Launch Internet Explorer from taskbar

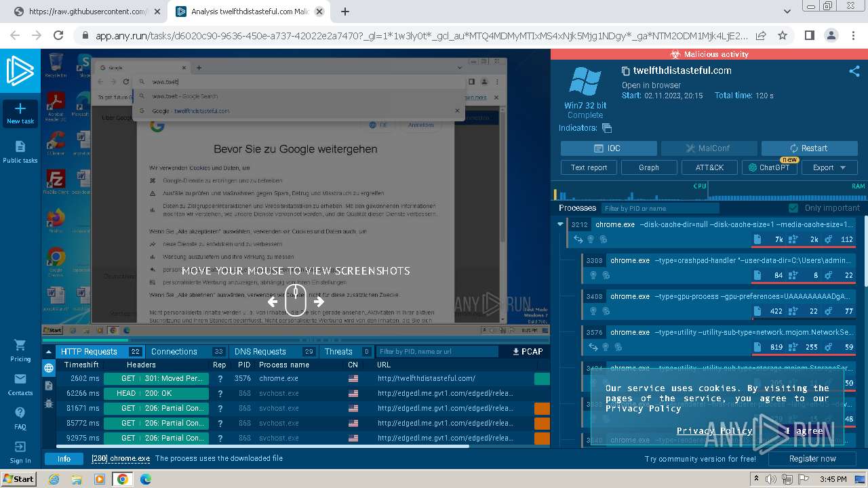pos(54,479)
